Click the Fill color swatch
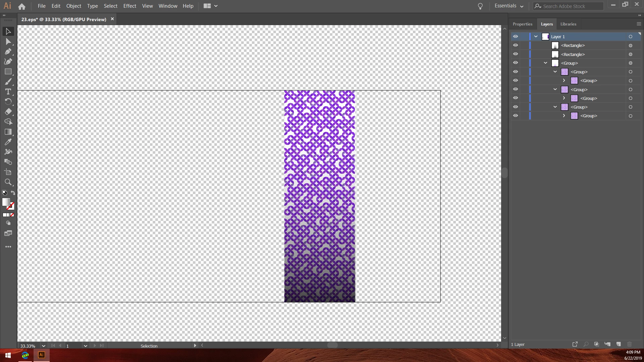 pos(6,202)
